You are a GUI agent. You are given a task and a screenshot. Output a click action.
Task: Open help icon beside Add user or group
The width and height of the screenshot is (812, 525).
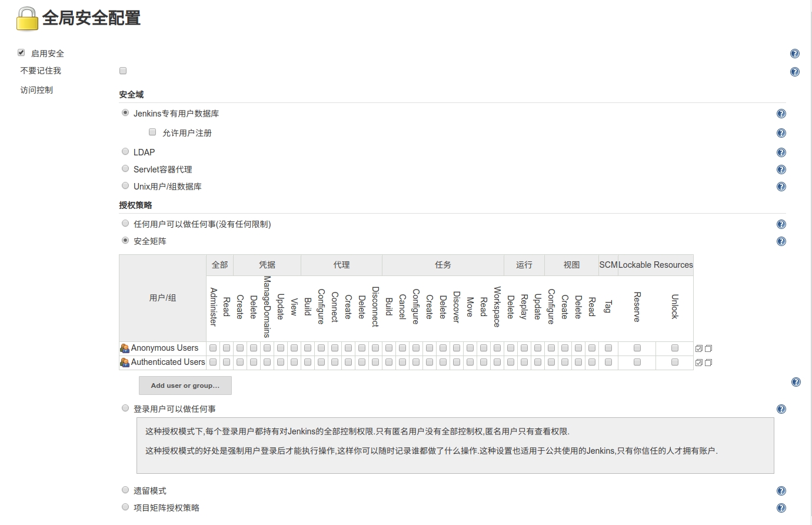(796, 382)
